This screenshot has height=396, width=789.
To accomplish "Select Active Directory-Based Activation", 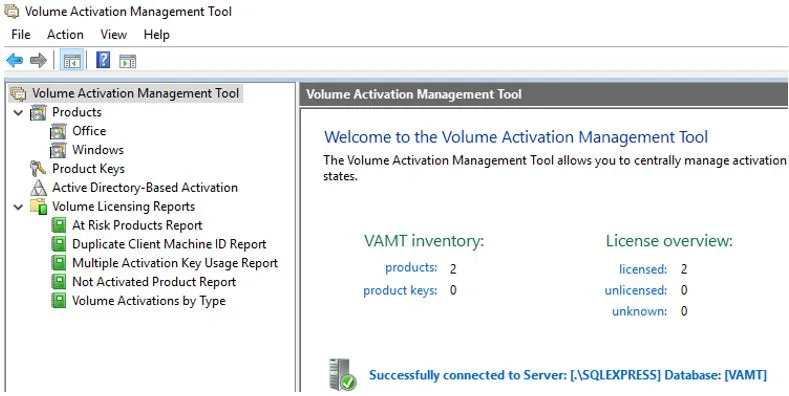I will (x=145, y=188).
